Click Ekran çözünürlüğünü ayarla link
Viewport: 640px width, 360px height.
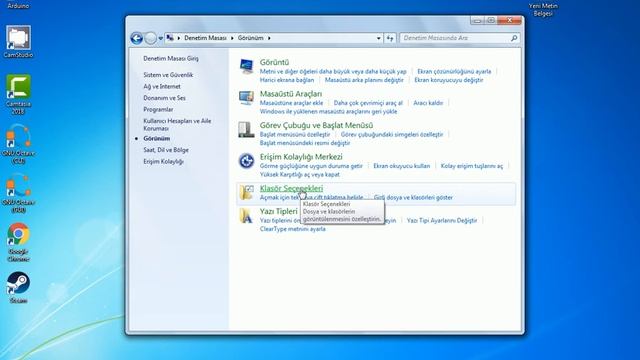pos(454,71)
